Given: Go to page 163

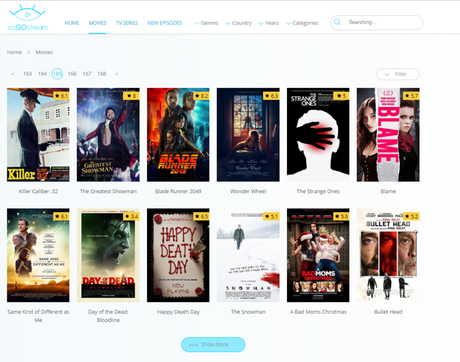Looking at the screenshot, I should (x=27, y=74).
